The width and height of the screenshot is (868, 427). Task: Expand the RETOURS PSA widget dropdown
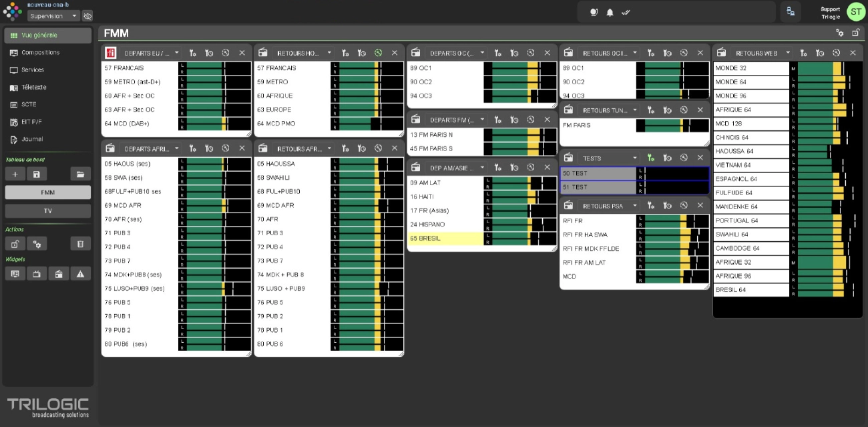tap(635, 206)
